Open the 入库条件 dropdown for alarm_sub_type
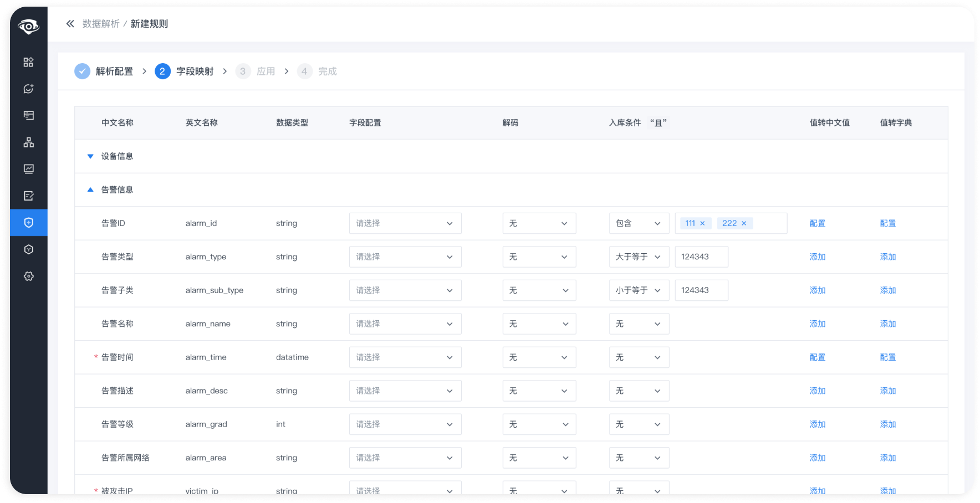This screenshot has width=980, height=503. [x=639, y=290]
